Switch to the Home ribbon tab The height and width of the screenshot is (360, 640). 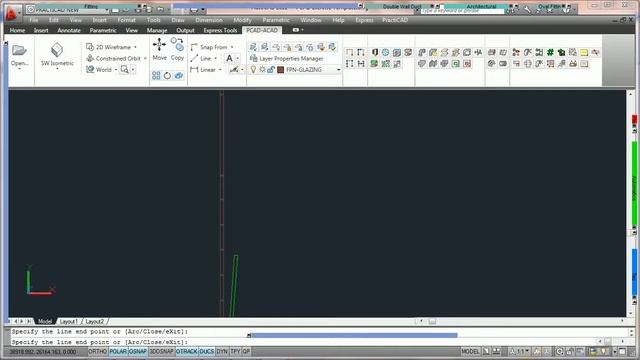pos(17,30)
